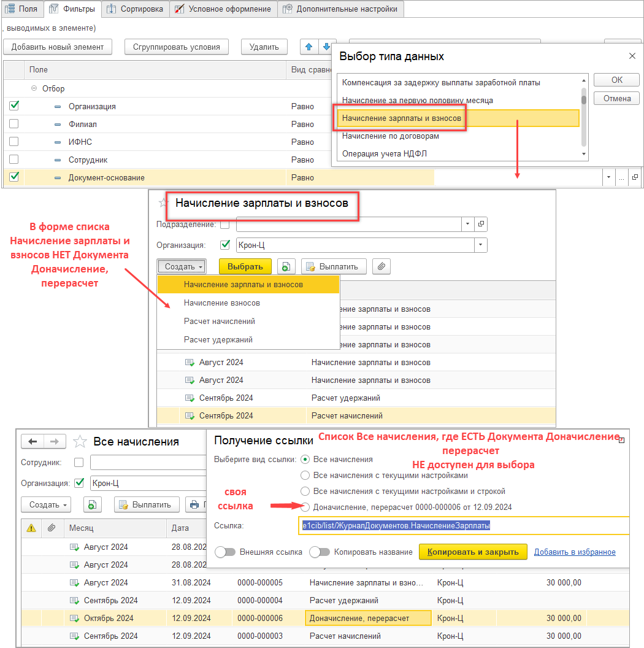
Task: Move filter element up with arrow icon
Action: pos(309,47)
